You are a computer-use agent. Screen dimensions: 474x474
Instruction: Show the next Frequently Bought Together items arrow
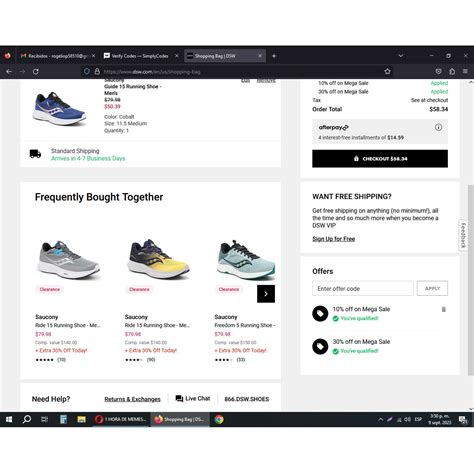[266, 294]
